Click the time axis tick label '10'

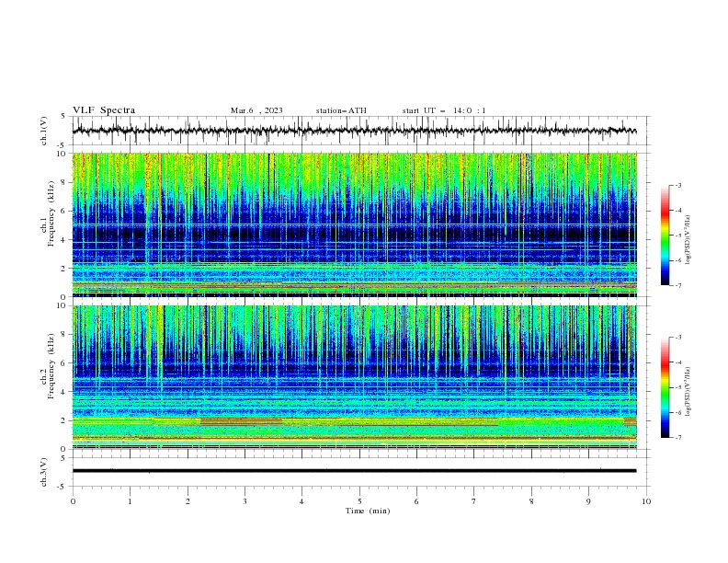(646, 501)
